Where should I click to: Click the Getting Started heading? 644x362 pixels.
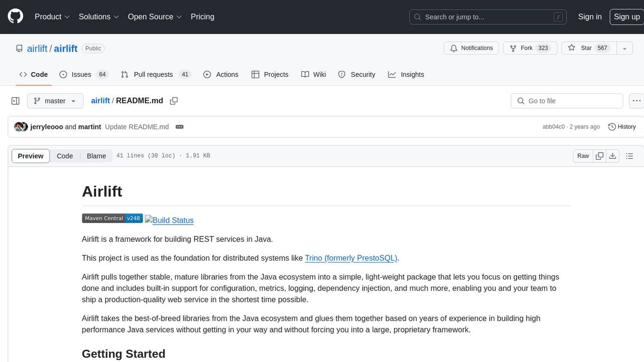click(x=124, y=354)
